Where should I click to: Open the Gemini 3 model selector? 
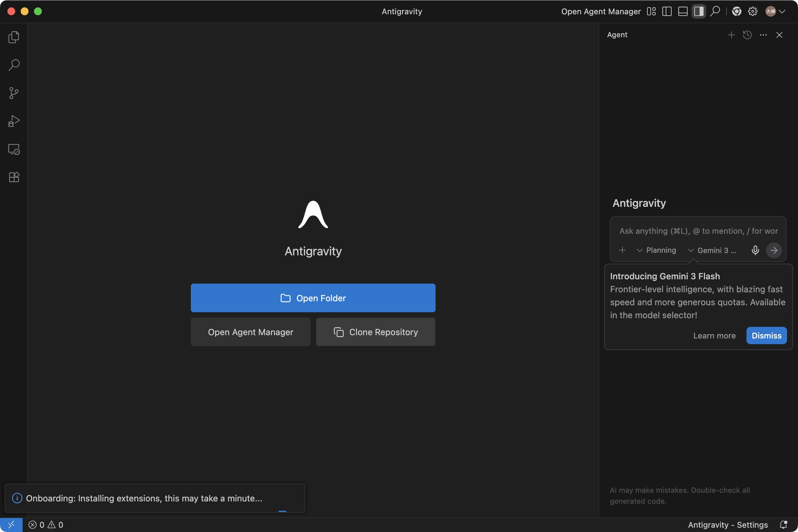[712, 250]
